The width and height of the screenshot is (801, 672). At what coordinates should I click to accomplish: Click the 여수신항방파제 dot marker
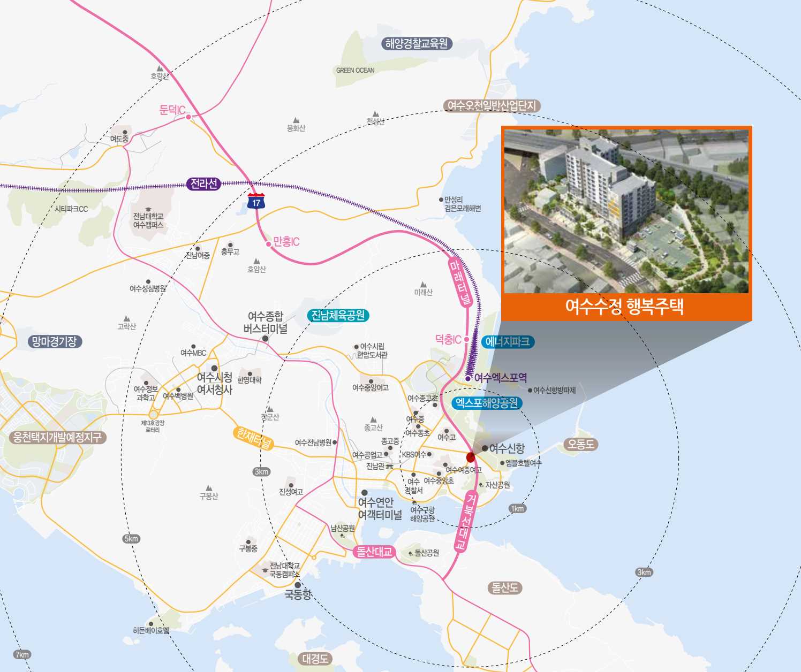[x=530, y=391]
